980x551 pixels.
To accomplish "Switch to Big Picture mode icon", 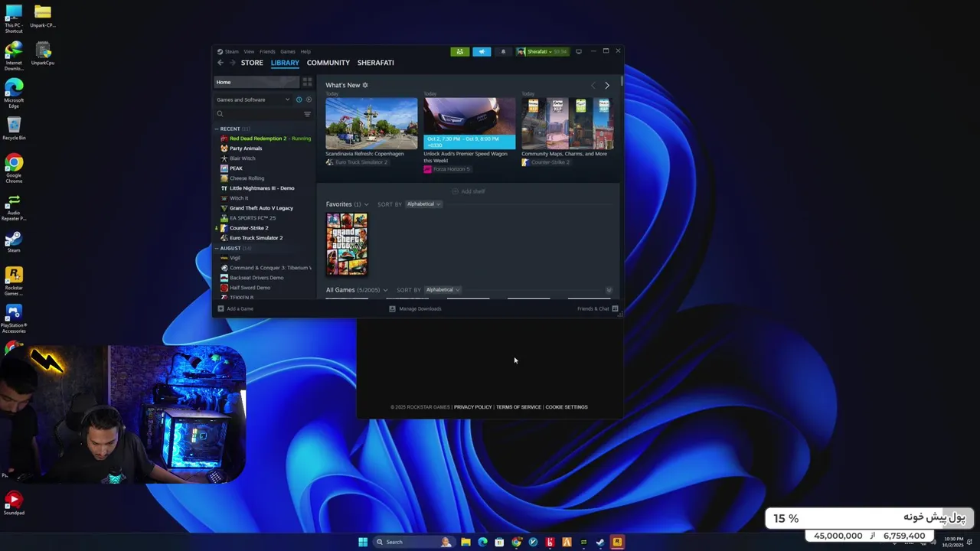I will [x=579, y=51].
